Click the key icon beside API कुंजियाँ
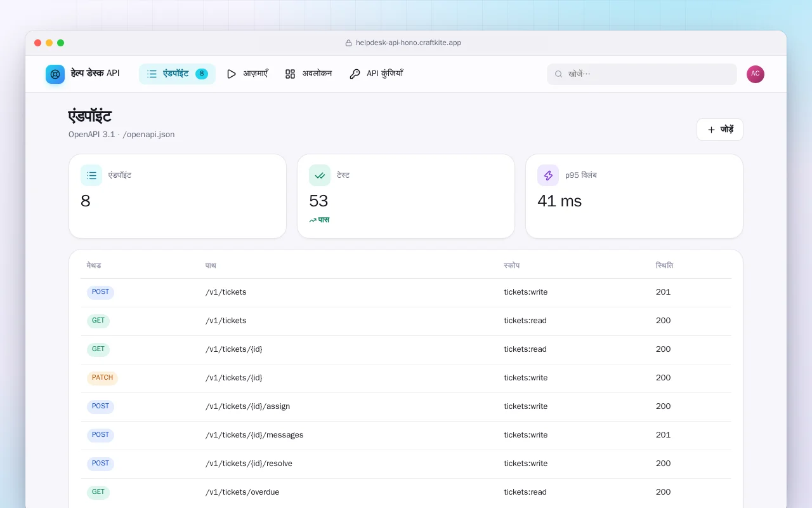The height and width of the screenshot is (508, 812). (x=355, y=74)
